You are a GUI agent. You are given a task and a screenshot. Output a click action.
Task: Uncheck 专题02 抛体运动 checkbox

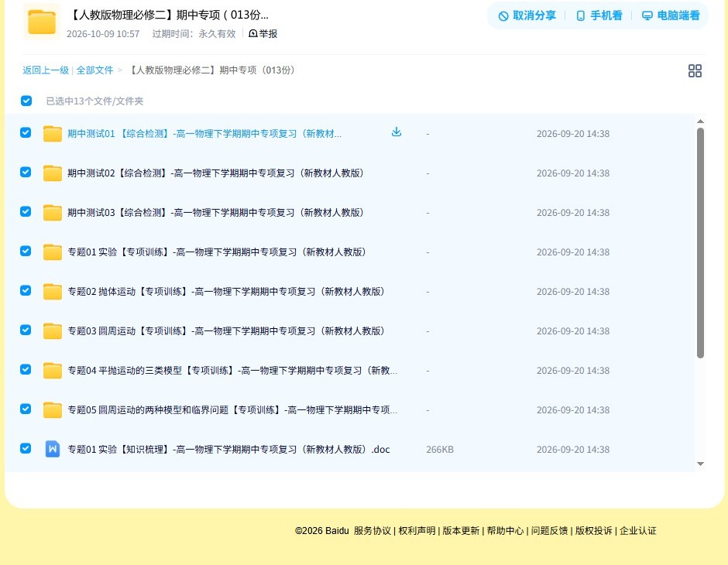pyautogui.click(x=26, y=290)
